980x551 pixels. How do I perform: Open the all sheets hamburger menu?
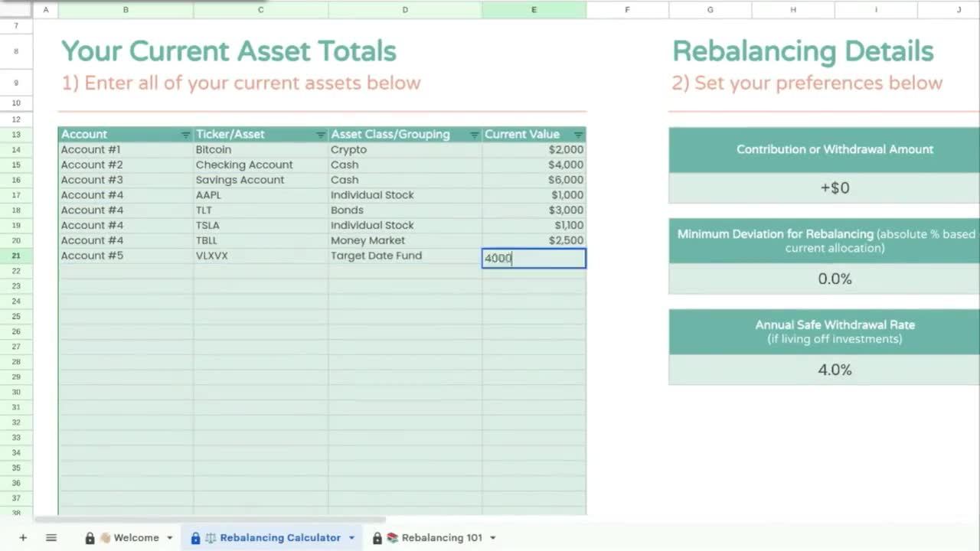coord(51,537)
